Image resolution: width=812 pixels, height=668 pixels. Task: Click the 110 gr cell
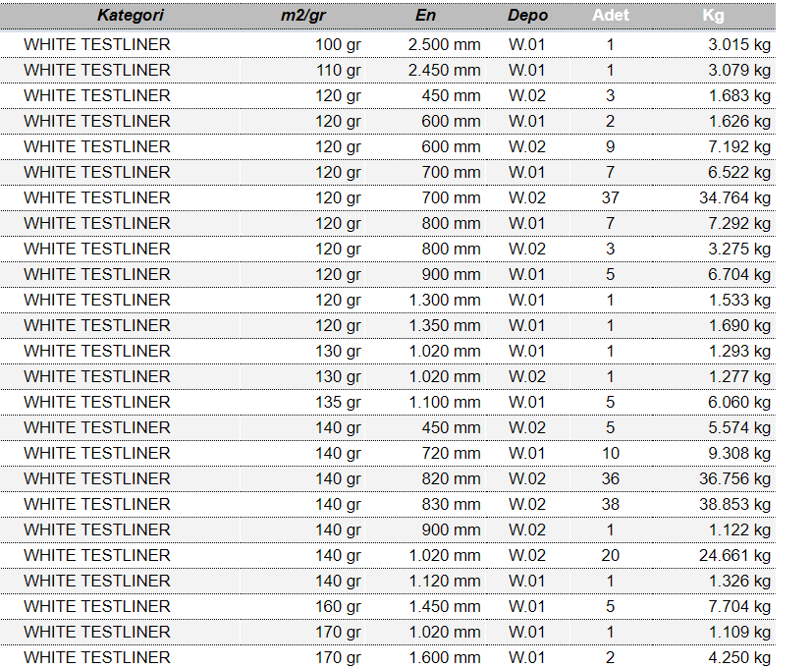click(x=338, y=70)
